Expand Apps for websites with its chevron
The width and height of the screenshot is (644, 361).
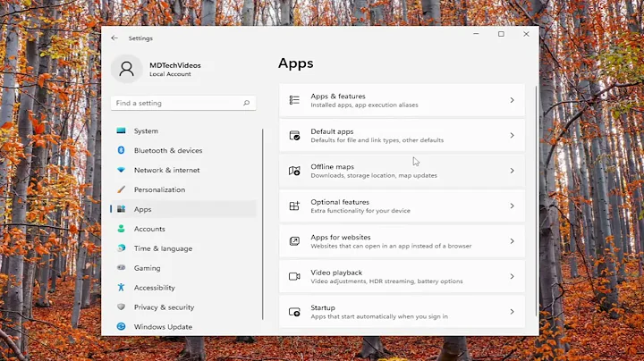[x=512, y=241]
